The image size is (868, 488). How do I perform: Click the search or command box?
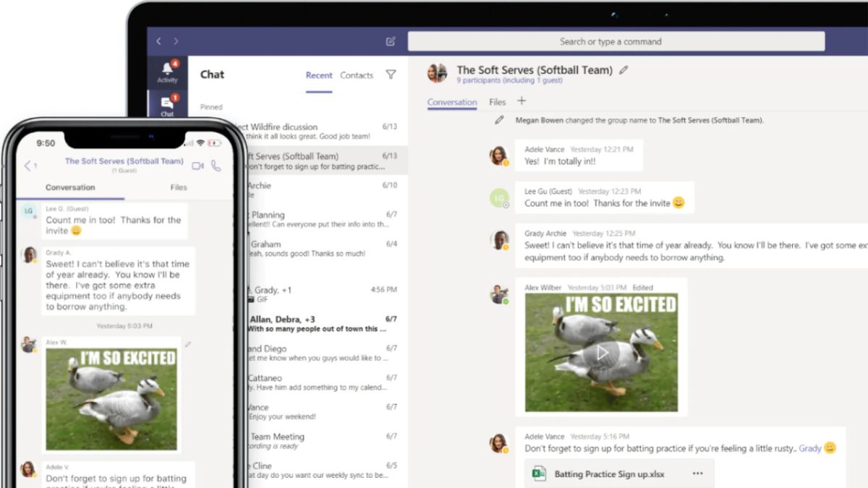[x=616, y=42]
